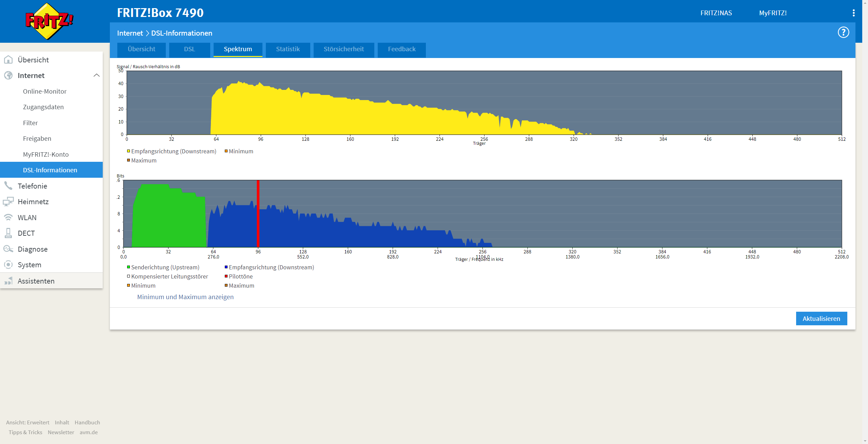Viewport: 868px width, 444px height.
Task: Click Minimum und Maximum anzeigen link
Action: (x=185, y=297)
